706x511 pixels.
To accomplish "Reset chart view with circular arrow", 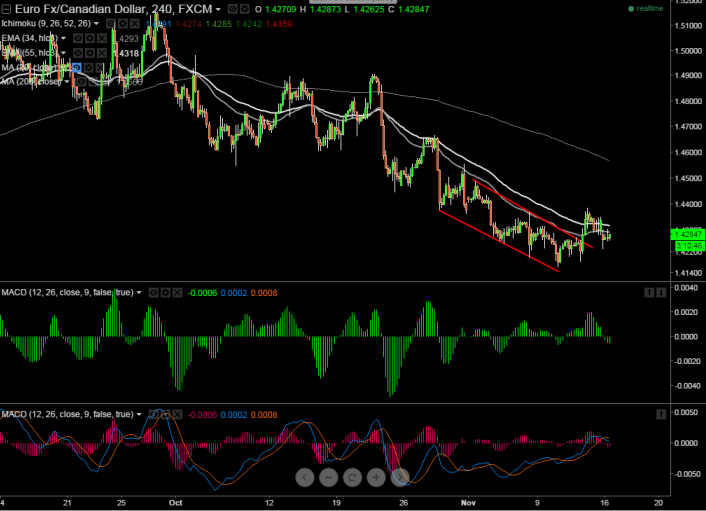I will tap(353, 478).
